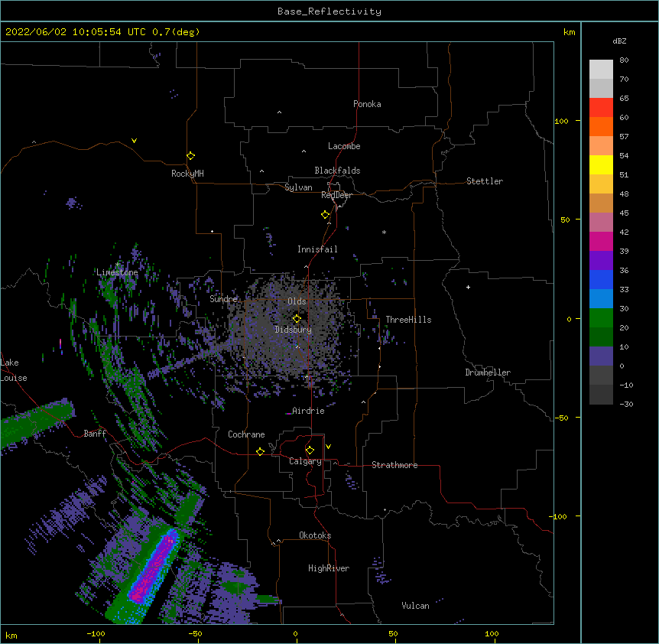This screenshot has height=644, width=659.
Task: Select the Ponoka city label
Action: coord(367,104)
